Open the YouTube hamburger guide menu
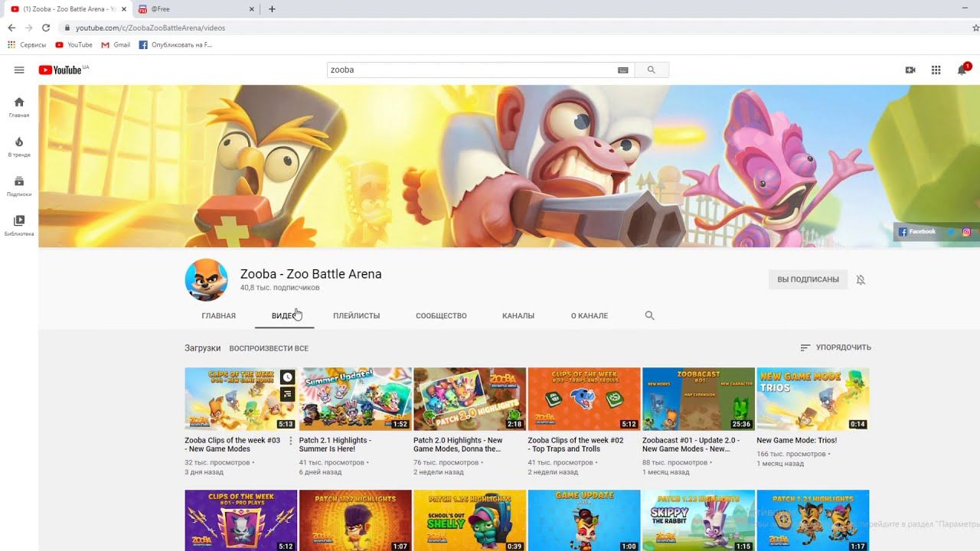The image size is (980, 551). coord(19,70)
